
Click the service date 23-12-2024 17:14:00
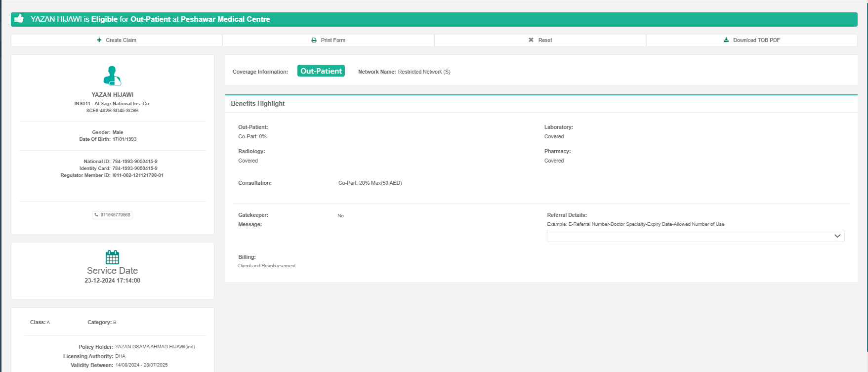[x=112, y=281]
